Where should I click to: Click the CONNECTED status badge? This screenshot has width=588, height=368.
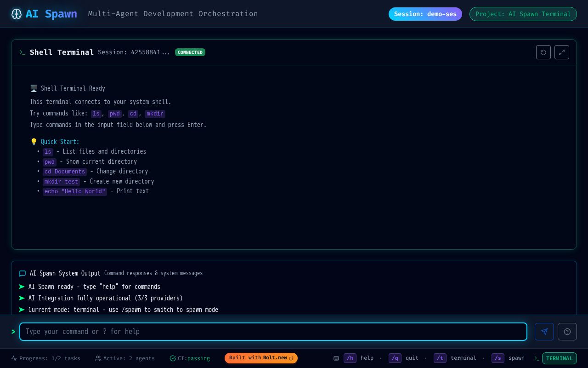pos(190,52)
